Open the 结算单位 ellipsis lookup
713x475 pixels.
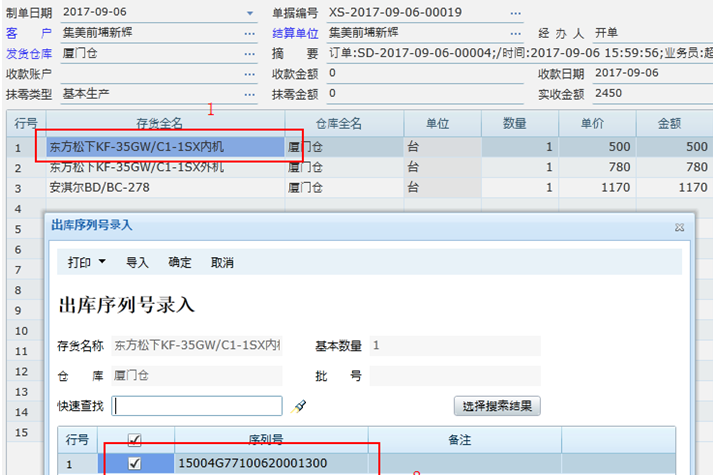(x=516, y=33)
